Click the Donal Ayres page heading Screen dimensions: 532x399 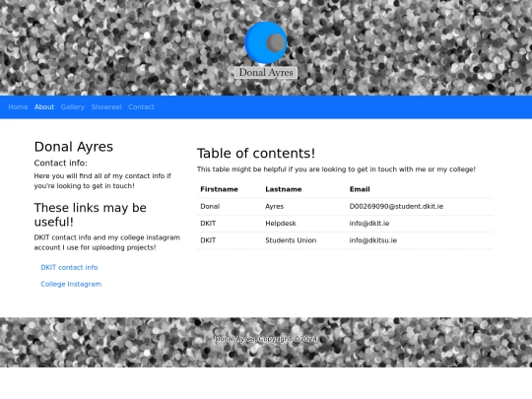tap(74, 147)
